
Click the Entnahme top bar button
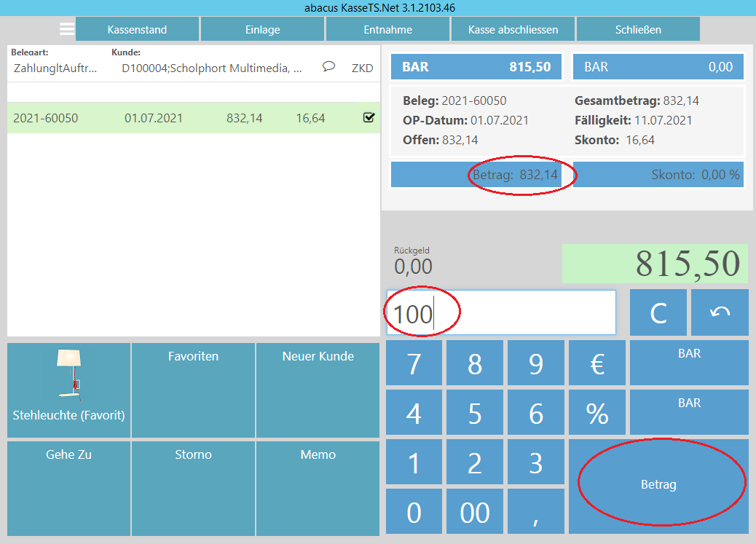pyautogui.click(x=387, y=30)
